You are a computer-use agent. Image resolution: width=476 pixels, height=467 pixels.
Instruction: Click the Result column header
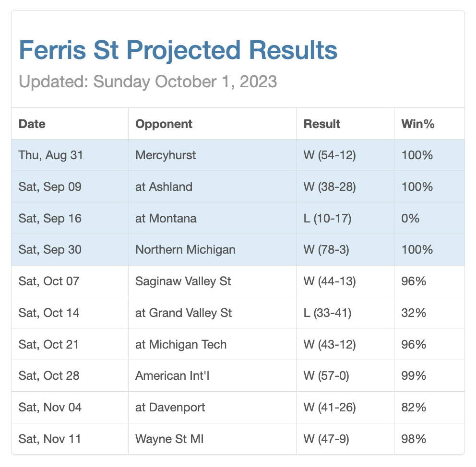(x=322, y=124)
